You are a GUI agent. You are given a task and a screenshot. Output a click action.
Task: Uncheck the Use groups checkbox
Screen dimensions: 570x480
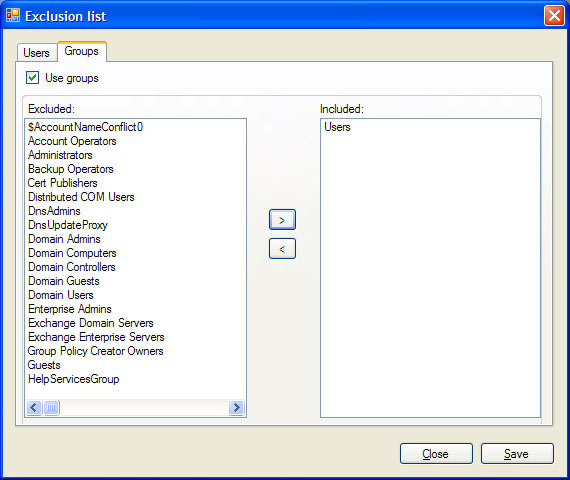point(32,77)
